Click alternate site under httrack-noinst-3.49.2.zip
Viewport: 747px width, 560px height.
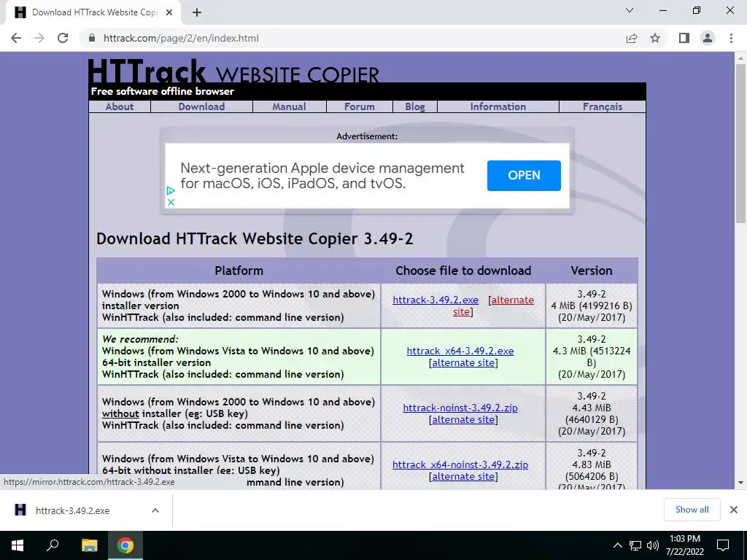coord(463,419)
